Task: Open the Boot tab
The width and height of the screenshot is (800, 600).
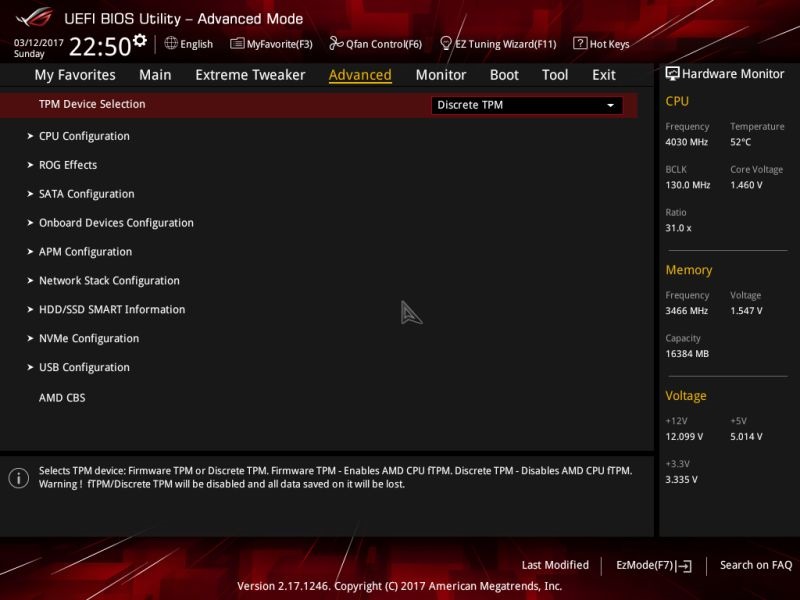Action: (504, 75)
